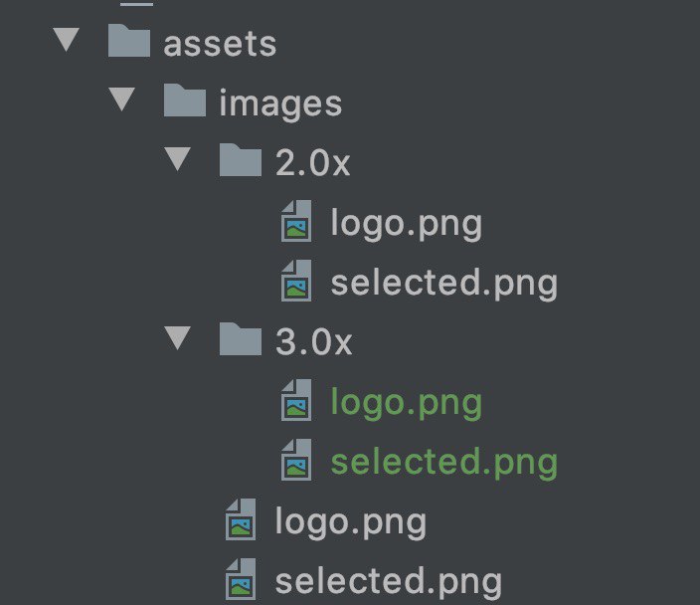The width and height of the screenshot is (700, 605).
Task: Click image icon of 2.0x selected.png
Action: [296, 281]
